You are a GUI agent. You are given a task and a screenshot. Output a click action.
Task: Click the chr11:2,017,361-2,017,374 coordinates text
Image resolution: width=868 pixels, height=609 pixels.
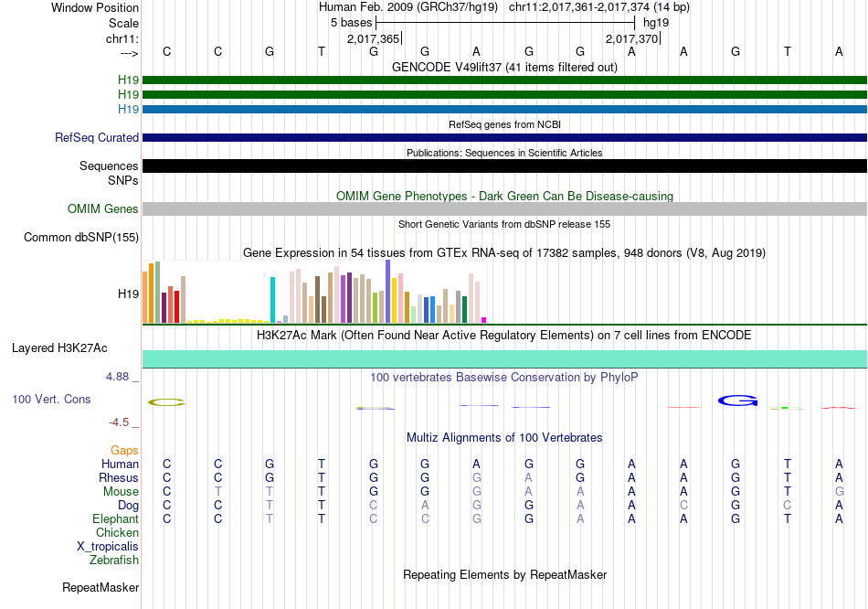[599, 7]
